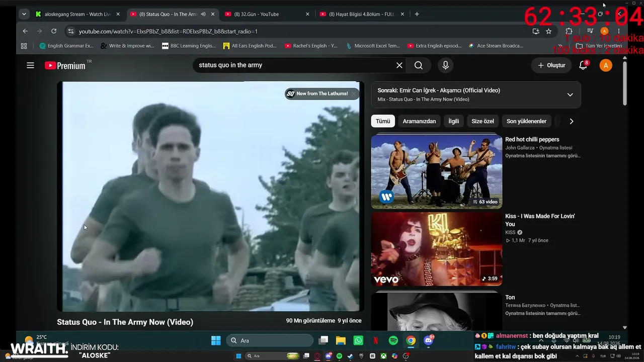Select the İlgili filter chip

(x=454, y=121)
